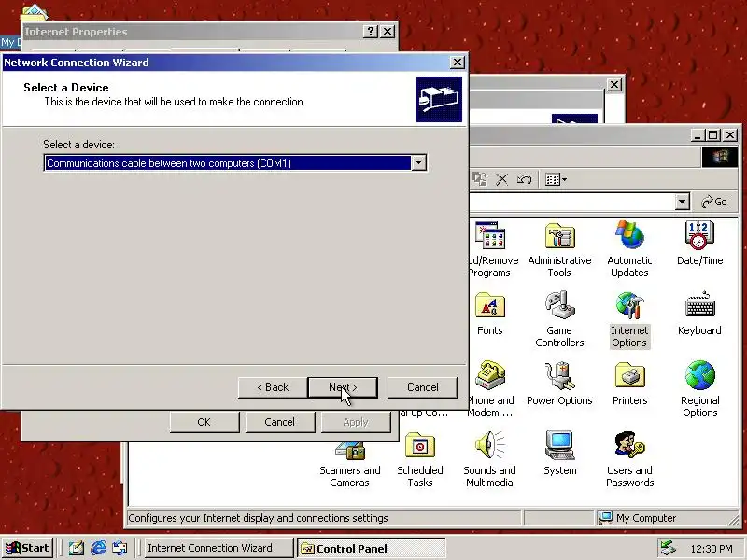Cancel the Network Connection Wizard
The width and height of the screenshot is (747, 560).
tap(422, 387)
